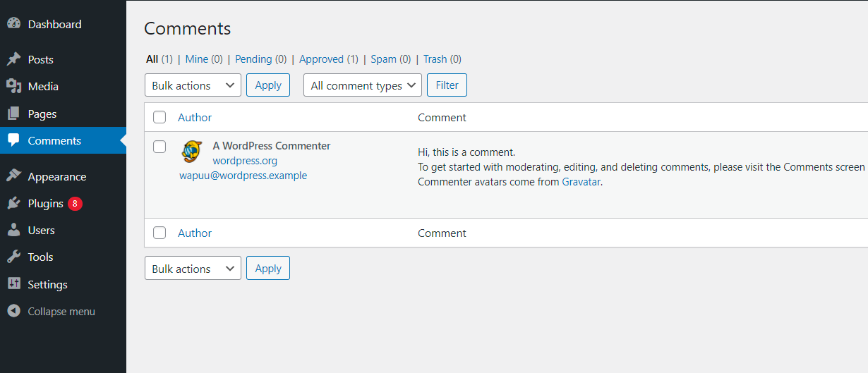
Task: Click the Appearance paintbrush icon
Action: coord(13,176)
